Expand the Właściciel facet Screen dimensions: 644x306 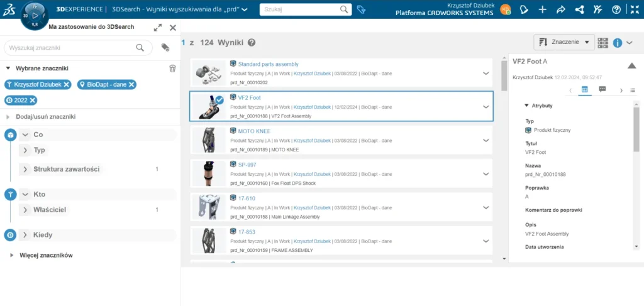pos(25,210)
